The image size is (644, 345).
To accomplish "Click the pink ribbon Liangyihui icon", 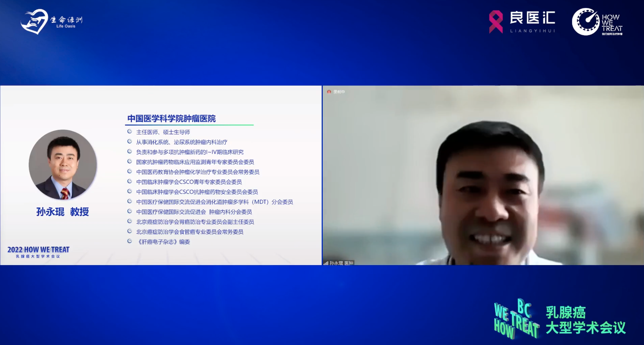I will pyautogui.click(x=496, y=22).
